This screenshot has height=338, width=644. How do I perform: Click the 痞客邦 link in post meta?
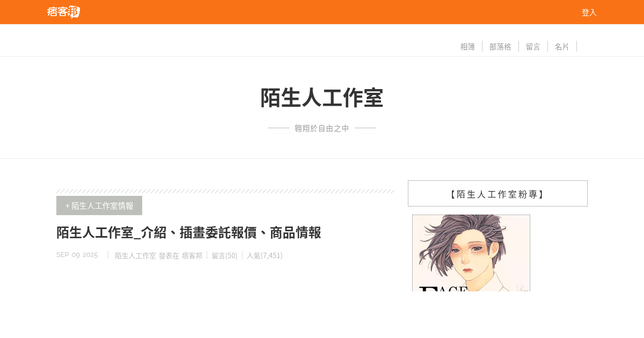pos(192,255)
